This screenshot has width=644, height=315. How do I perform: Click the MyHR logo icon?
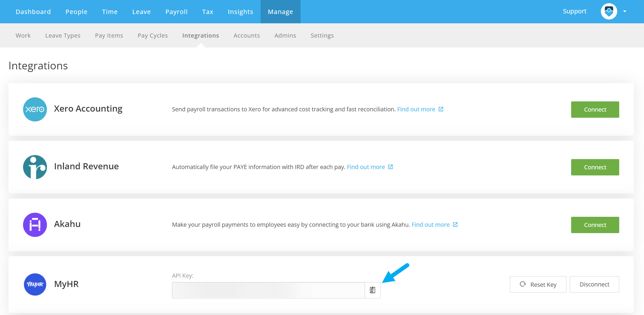(35, 284)
